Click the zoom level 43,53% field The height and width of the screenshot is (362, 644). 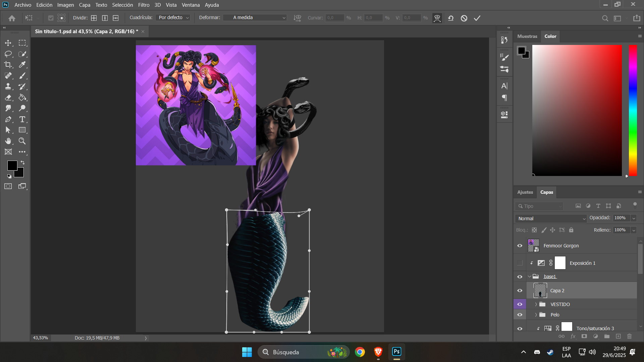click(41, 338)
